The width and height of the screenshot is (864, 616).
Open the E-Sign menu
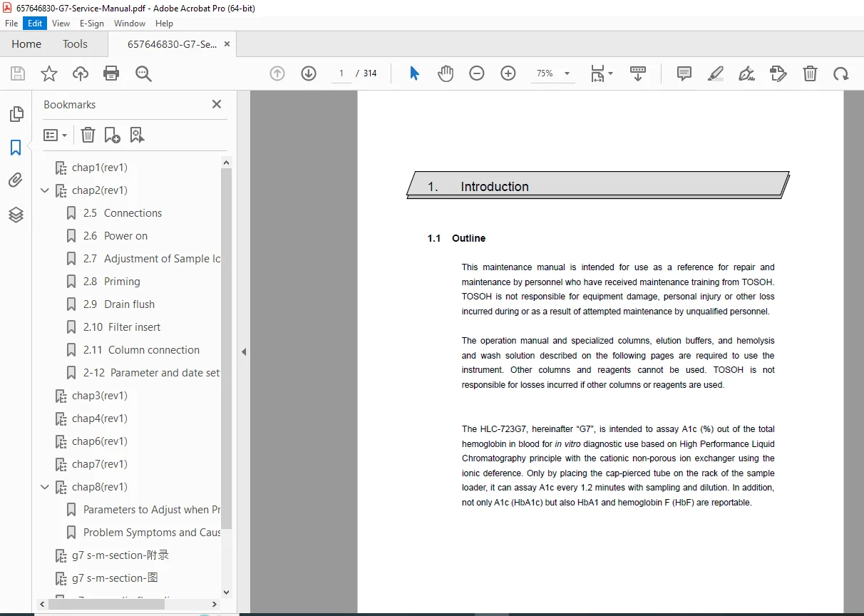coord(92,24)
